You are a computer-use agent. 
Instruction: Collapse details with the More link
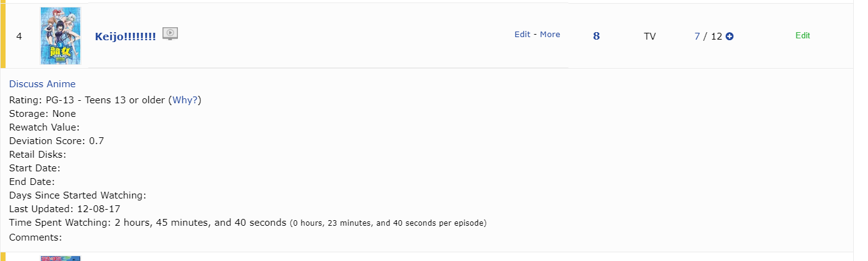(550, 35)
